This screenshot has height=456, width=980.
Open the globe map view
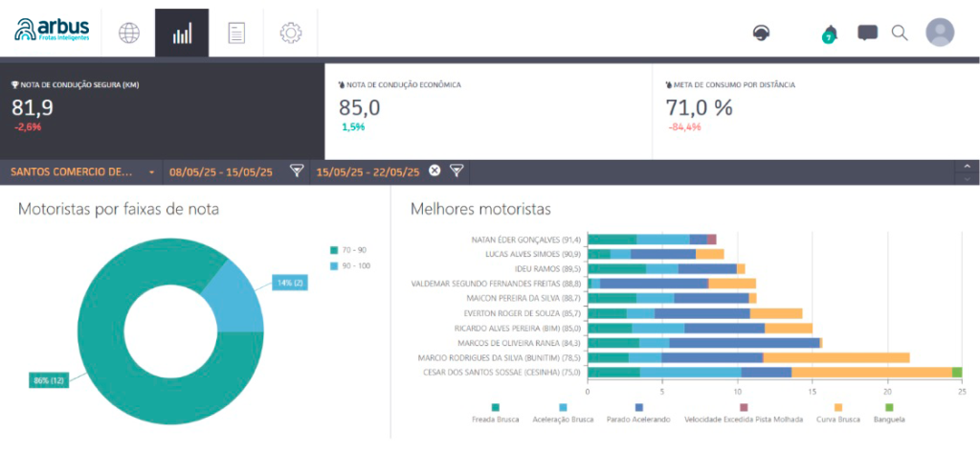(129, 33)
